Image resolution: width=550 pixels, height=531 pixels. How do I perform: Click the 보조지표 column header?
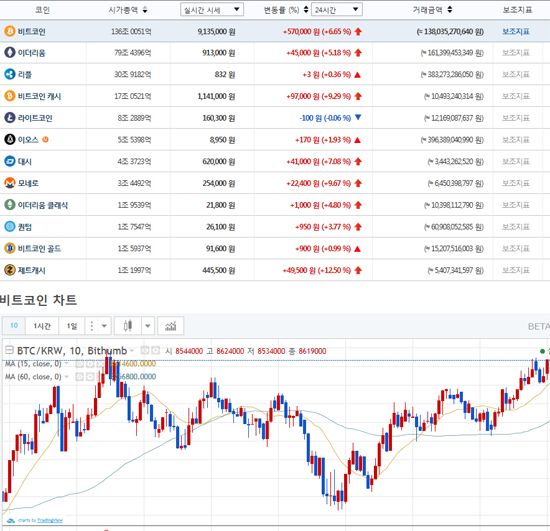517,10
